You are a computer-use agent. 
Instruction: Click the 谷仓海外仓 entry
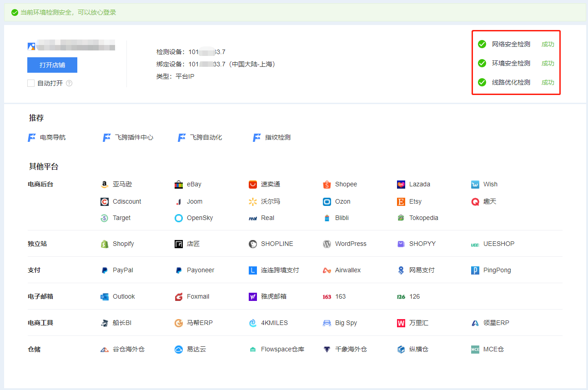pos(123,349)
